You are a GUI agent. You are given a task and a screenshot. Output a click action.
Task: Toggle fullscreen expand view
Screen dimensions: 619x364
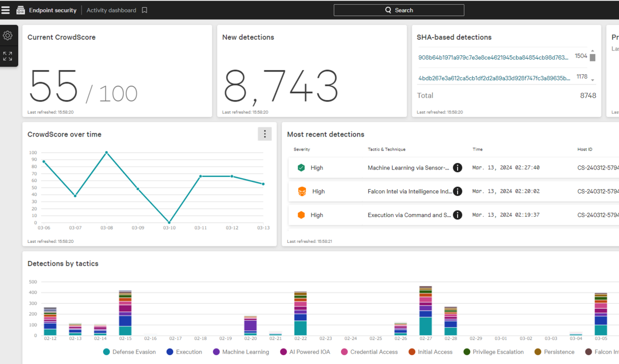point(8,56)
